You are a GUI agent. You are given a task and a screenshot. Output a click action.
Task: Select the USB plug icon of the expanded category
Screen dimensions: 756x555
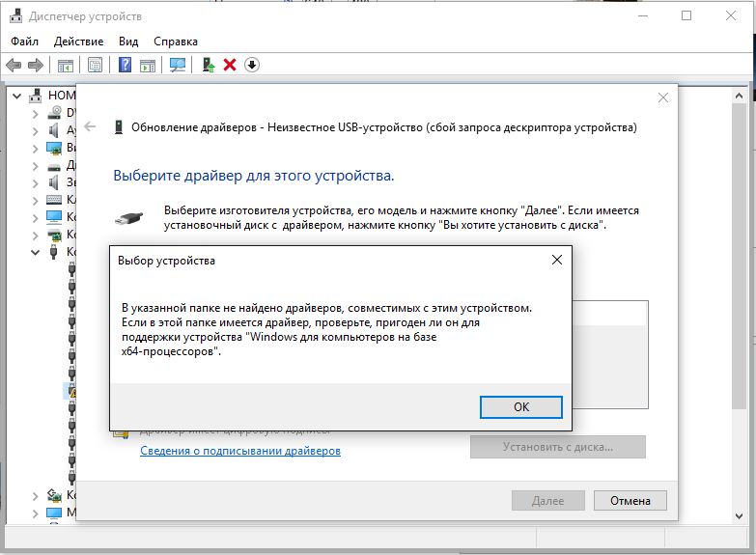click(x=54, y=252)
